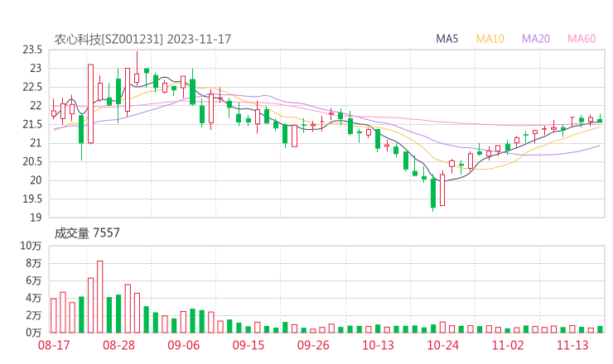Click the chart title 农心科技[SZ001231] 2023-11-17
Screen dimensions: 613x364
coord(142,39)
